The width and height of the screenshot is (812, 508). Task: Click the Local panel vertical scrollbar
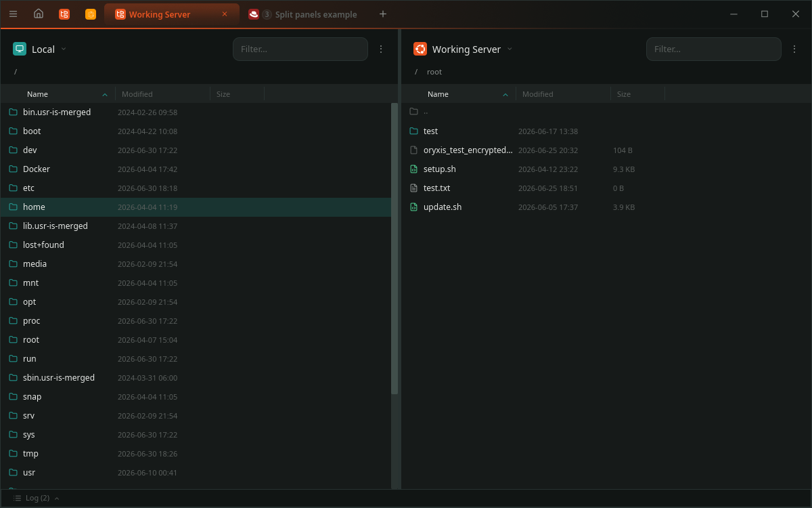pos(394,249)
